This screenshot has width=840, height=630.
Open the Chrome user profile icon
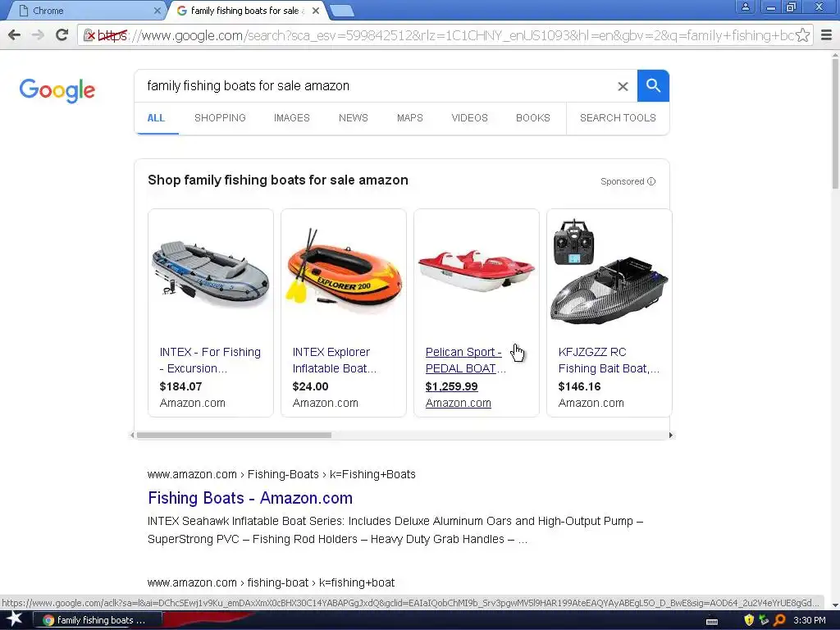tap(745, 7)
